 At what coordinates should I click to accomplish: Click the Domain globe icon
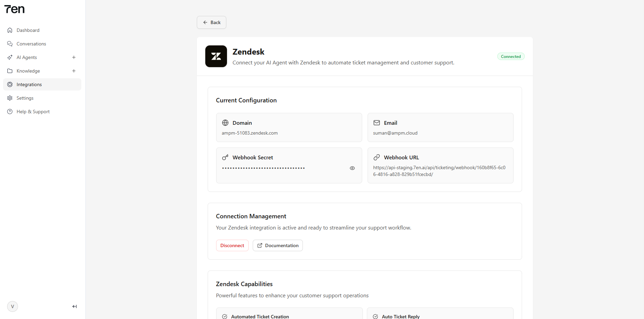pyautogui.click(x=225, y=123)
